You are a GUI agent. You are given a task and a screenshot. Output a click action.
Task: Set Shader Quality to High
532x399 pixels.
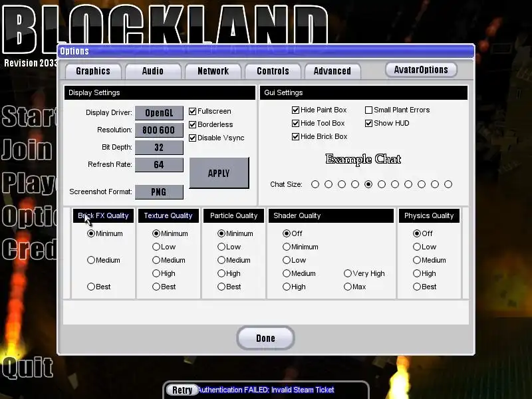pos(287,287)
